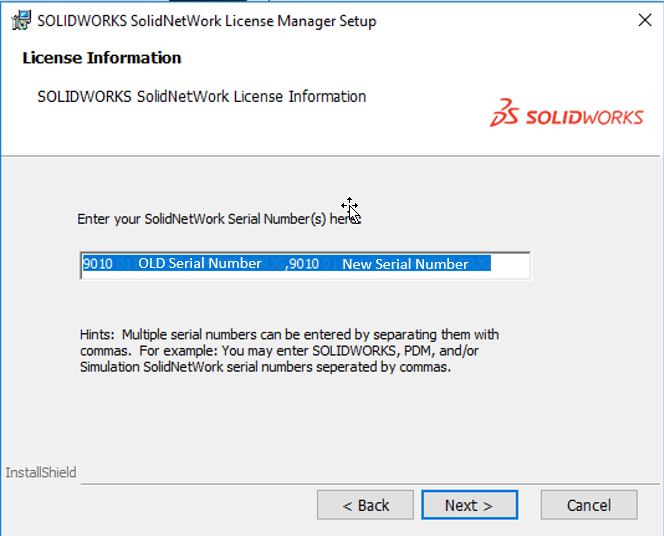Click the installer icon in title bar
The image size is (664, 536).
[x=21, y=20]
